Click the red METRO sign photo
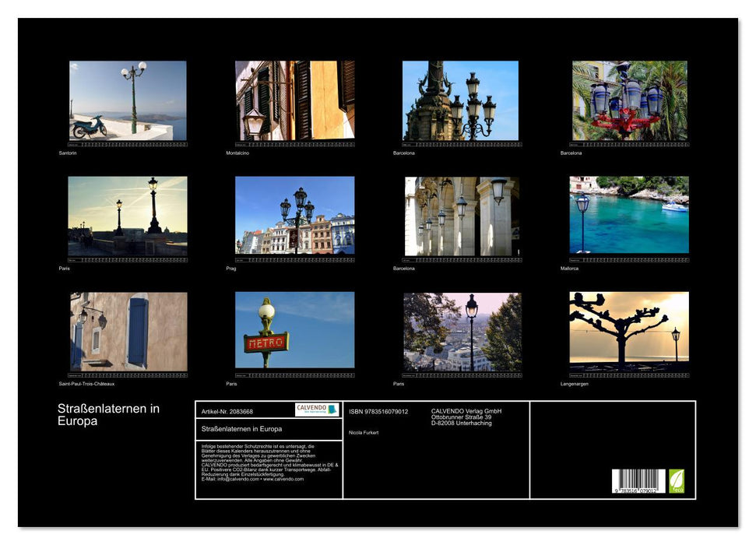The image size is (756, 545). (x=294, y=330)
